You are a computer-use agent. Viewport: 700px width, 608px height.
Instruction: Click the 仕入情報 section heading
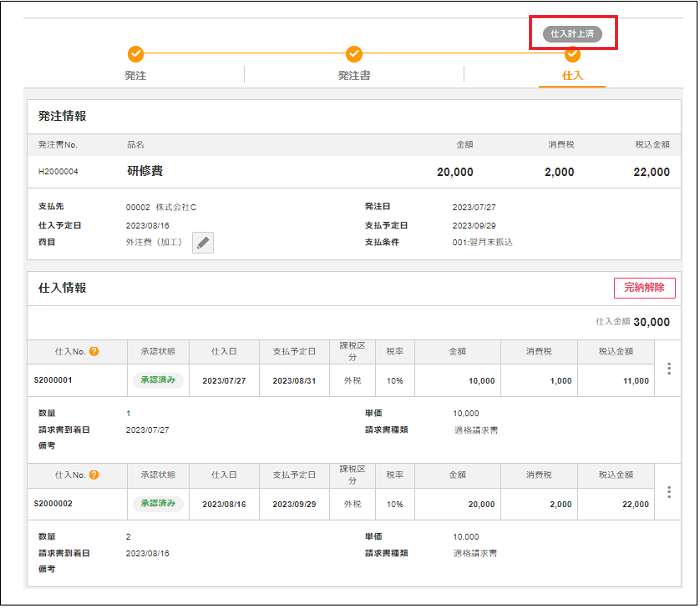point(62,288)
